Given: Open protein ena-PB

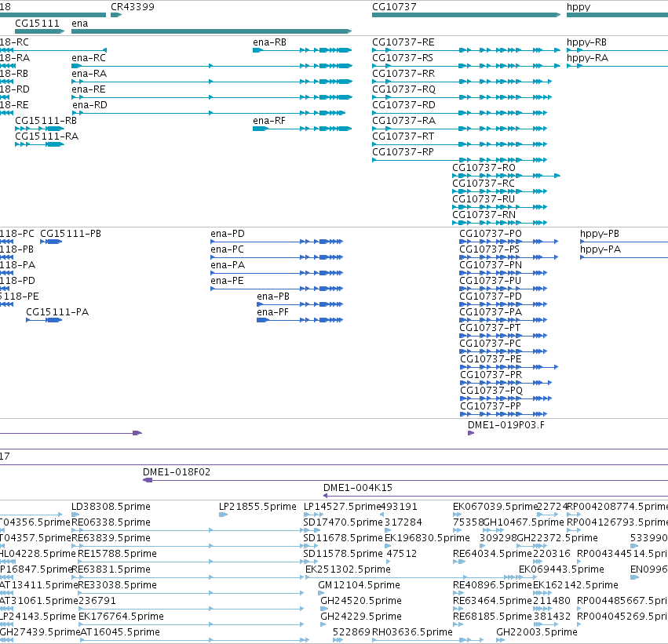Looking at the screenshot, I should (300, 304).
